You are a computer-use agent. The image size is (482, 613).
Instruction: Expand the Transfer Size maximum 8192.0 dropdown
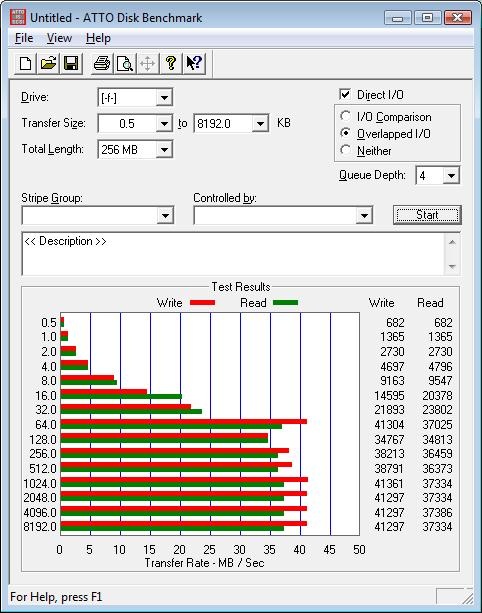(x=260, y=124)
